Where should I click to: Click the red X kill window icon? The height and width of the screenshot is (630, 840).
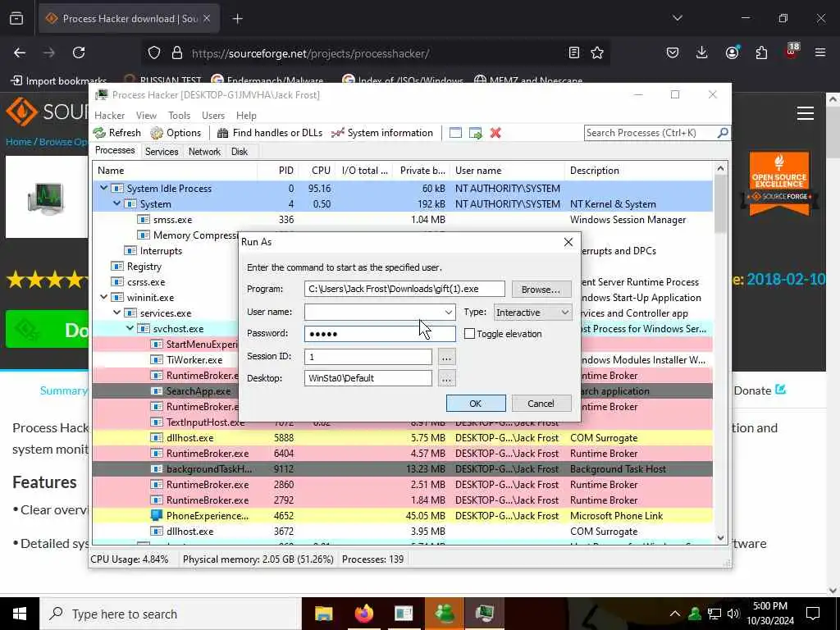coord(495,133)
